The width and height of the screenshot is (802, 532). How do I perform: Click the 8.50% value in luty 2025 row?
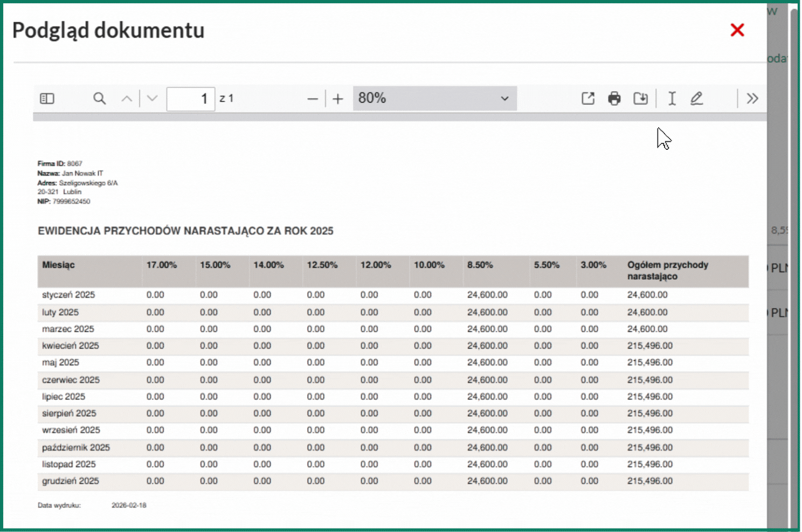point(487,312)
